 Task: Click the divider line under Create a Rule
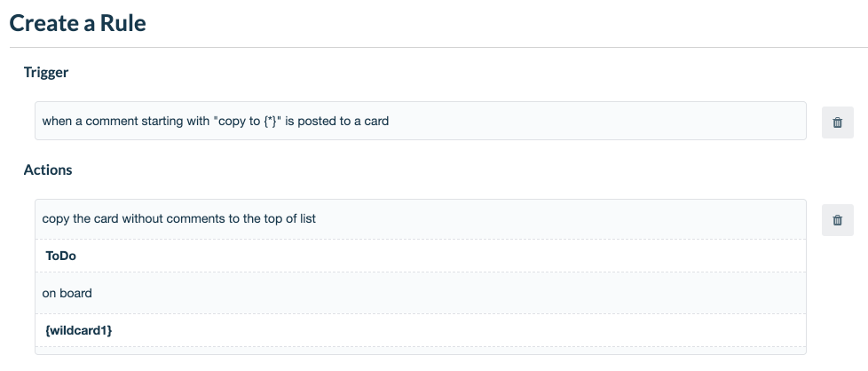coord(438,48)
